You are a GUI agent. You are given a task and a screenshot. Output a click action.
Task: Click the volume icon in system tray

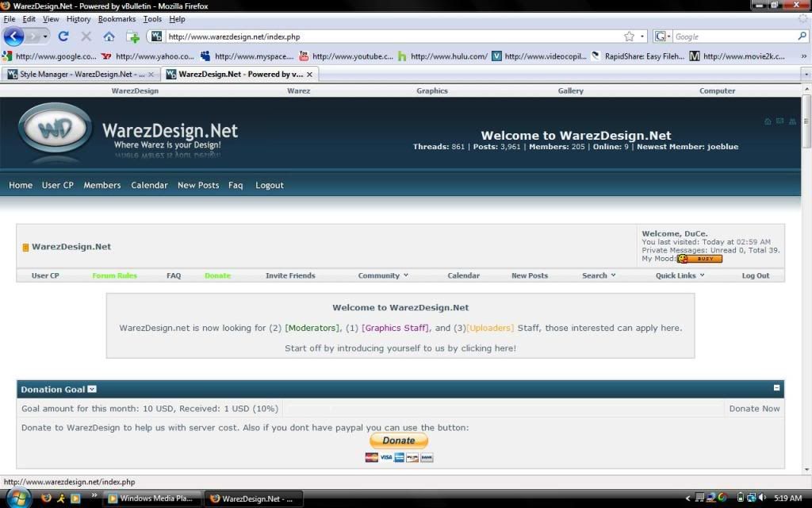764,498
